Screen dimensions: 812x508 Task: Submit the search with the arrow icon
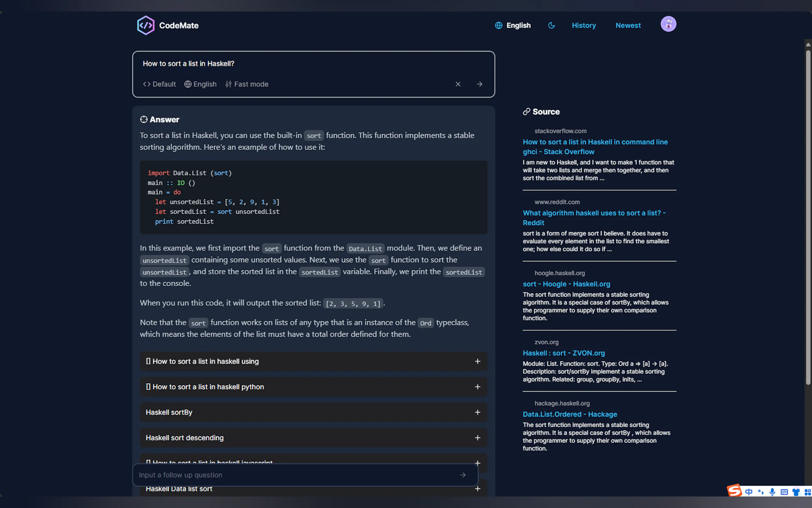point(479,84)
